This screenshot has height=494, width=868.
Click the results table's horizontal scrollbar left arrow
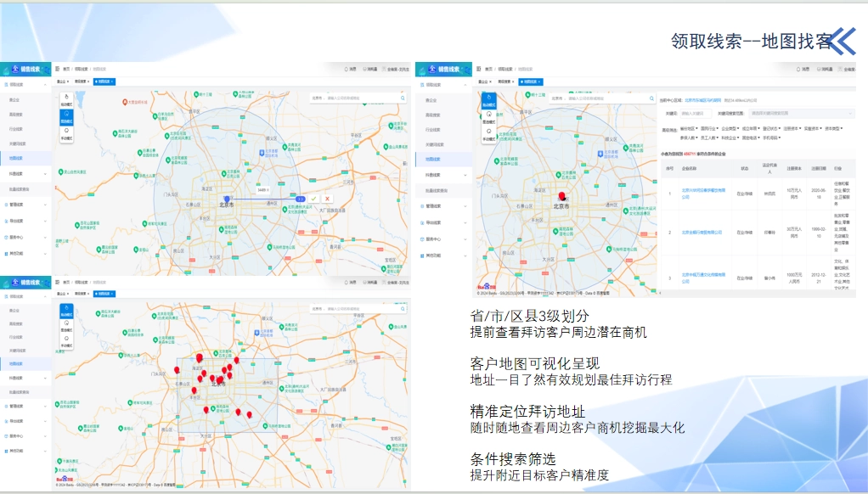coord(661,293)
